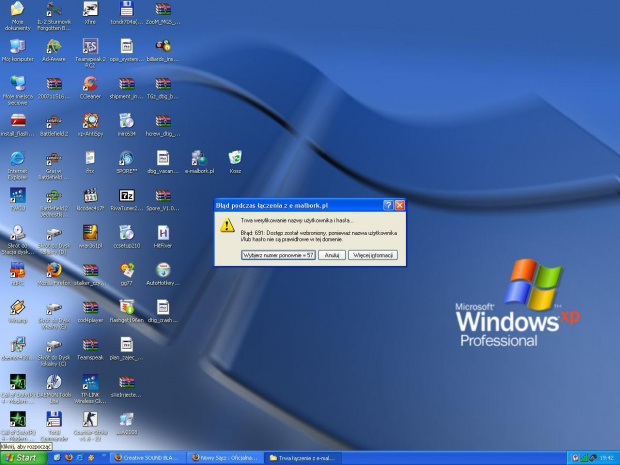Select the e-malbork.pl connection icon

coord(199,162)
